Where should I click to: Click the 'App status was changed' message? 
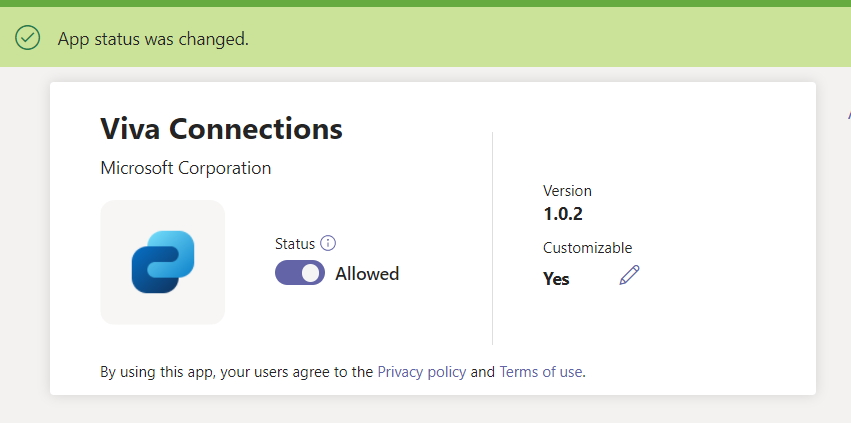tap(153, 39)
